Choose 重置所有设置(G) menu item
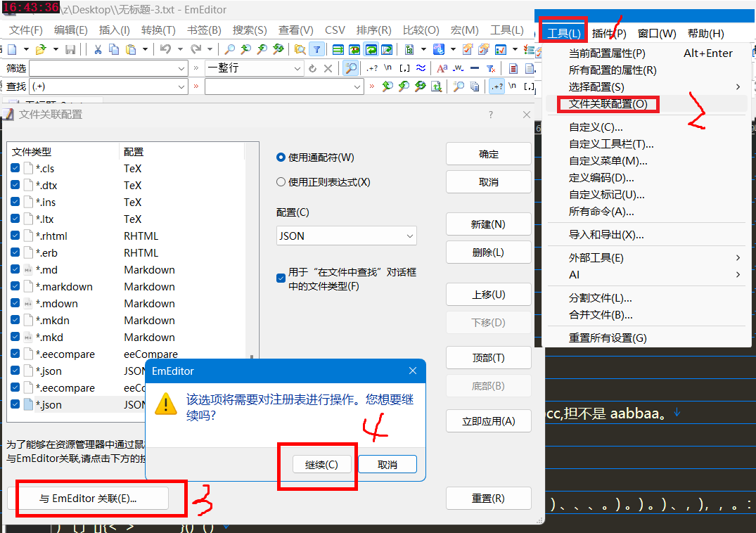756x533 pixels. click(608, 338)
